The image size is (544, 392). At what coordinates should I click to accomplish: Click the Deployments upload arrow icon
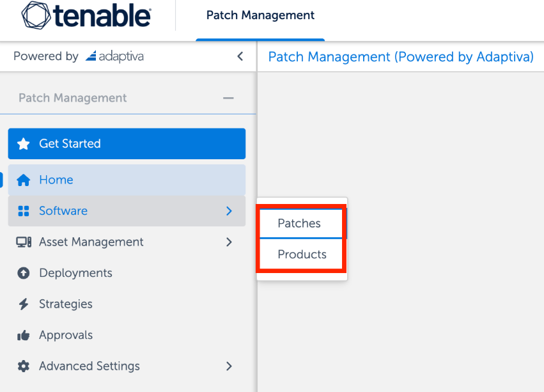pos(24,273)
